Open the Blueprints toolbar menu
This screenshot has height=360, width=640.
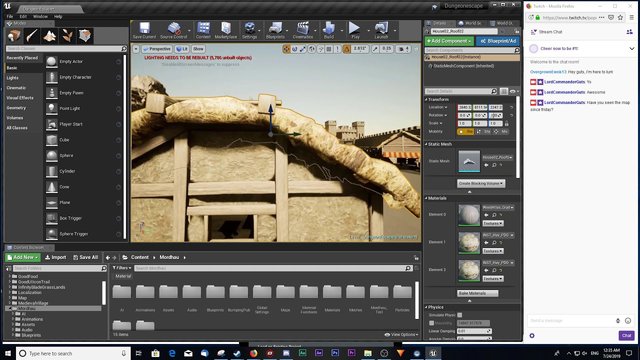click(x=276, y=30)
